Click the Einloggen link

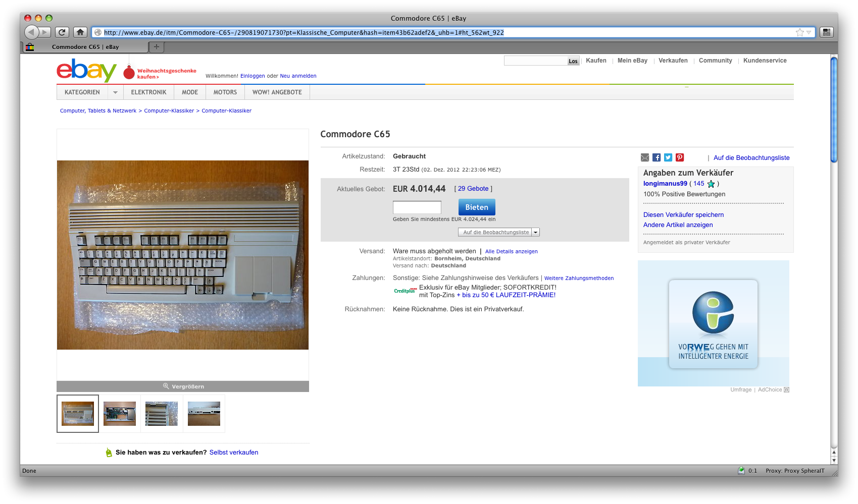253,76
